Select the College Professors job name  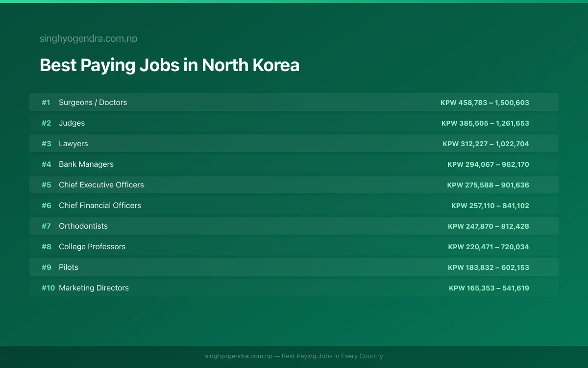pyautogui.click(x=92, y=247)
